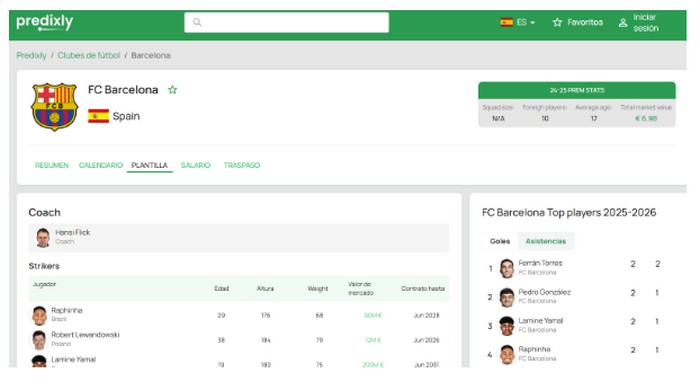Switch to the SALARIO tab

tap(196, 165)
